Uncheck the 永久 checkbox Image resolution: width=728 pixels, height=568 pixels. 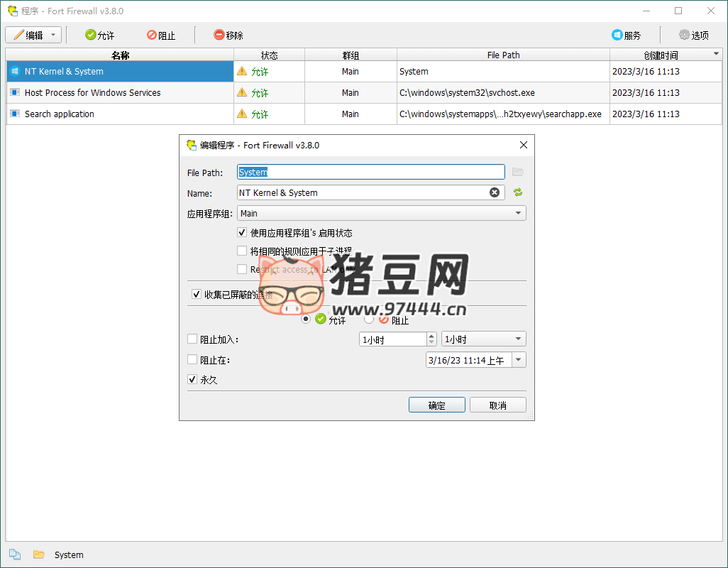[192, 379]
